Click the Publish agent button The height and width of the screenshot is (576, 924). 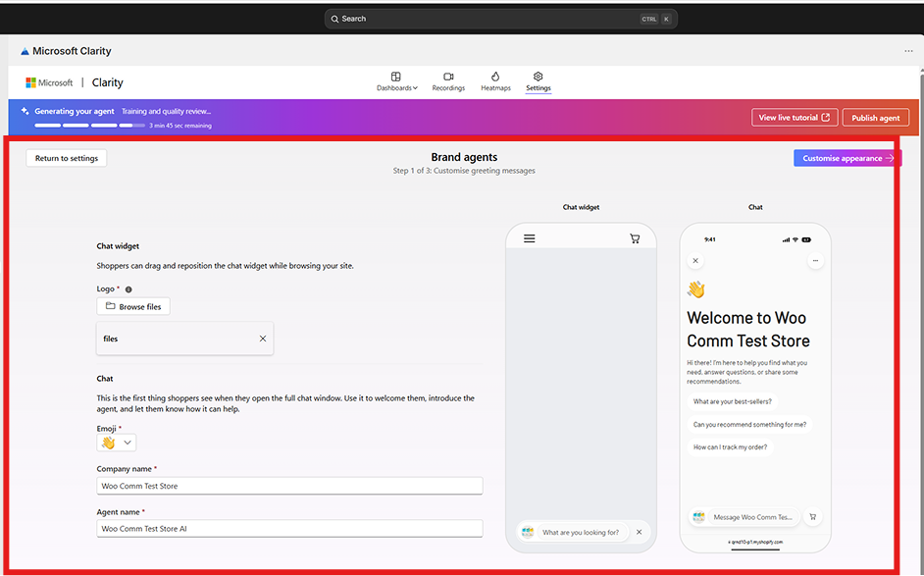[876, 118]
